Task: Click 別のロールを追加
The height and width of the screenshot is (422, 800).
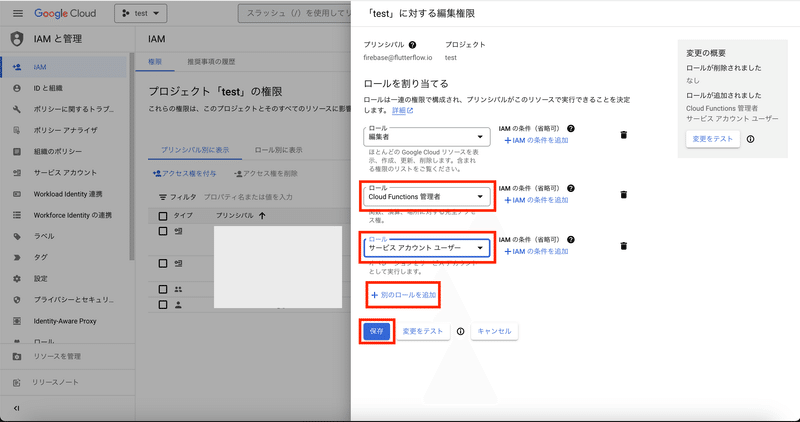Action: tap(403, 295)
